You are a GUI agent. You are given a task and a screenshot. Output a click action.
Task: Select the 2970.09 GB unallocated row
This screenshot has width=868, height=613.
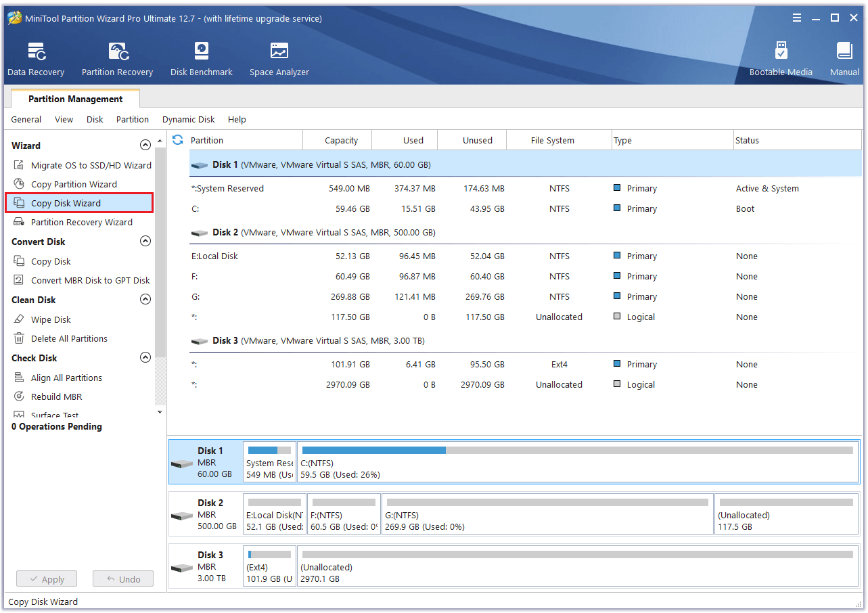pos(525,384)
